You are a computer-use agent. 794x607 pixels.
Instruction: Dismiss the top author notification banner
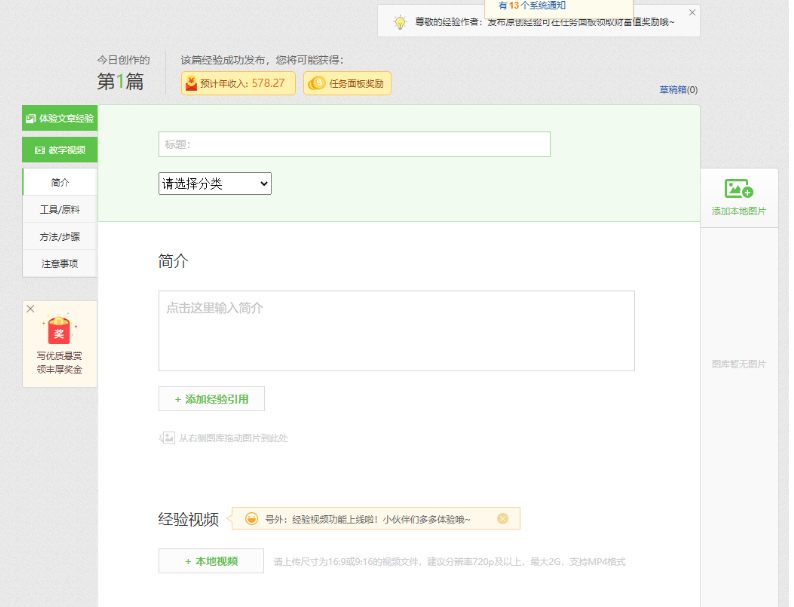click(x=692, y=12)
